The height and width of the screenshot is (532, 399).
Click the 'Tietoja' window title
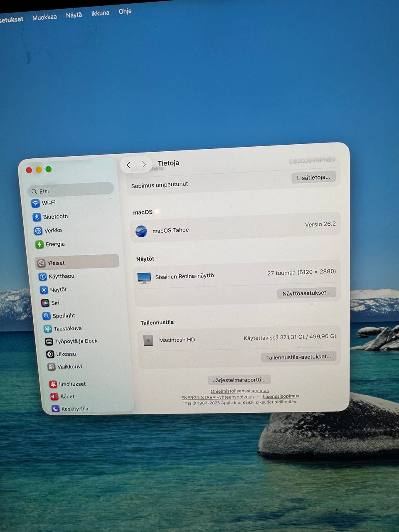pyautogui.click(x=168, y=163)
